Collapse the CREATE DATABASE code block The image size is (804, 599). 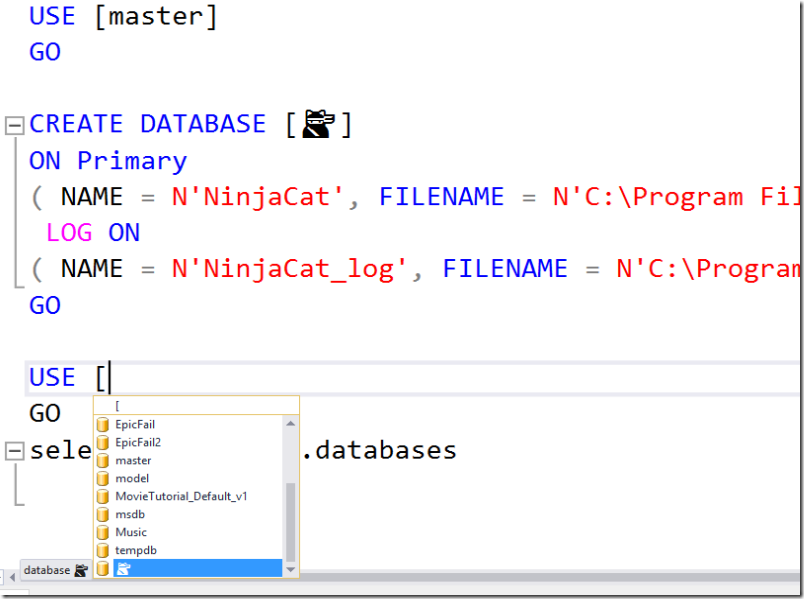point(14,125)
